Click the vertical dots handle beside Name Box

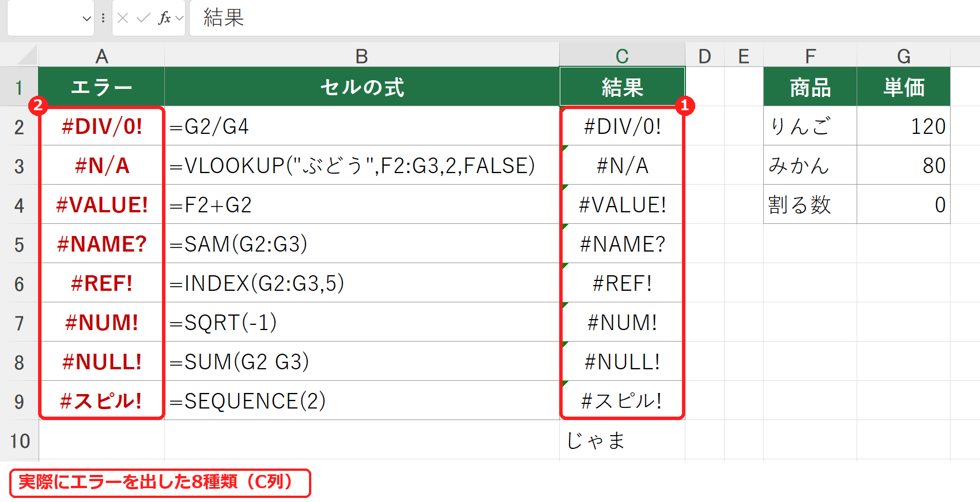pyautogui.click(x=103, y=18)
